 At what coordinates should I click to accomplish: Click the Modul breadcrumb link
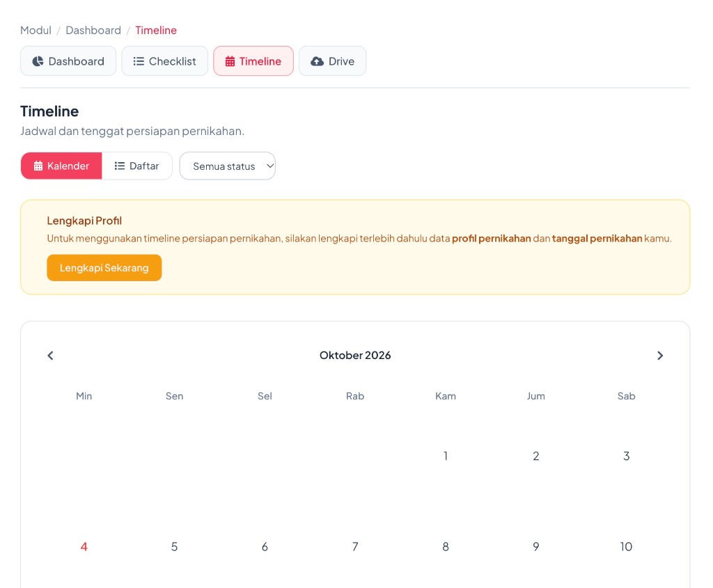click(x=36, y=30)
